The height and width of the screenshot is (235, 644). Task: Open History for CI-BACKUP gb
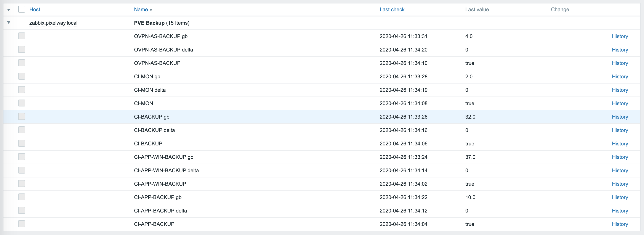tap(620, 117)
